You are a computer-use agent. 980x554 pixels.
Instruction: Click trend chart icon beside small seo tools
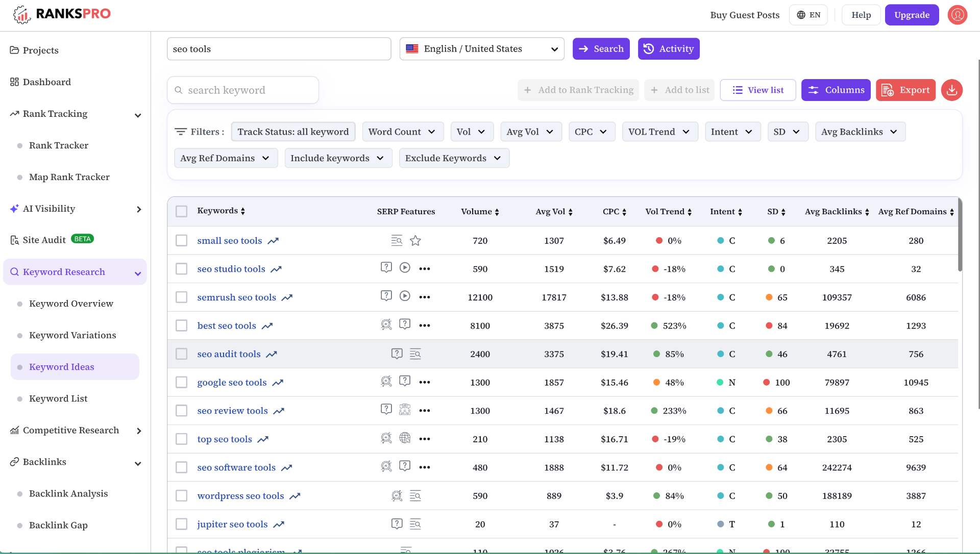point(273,241)
